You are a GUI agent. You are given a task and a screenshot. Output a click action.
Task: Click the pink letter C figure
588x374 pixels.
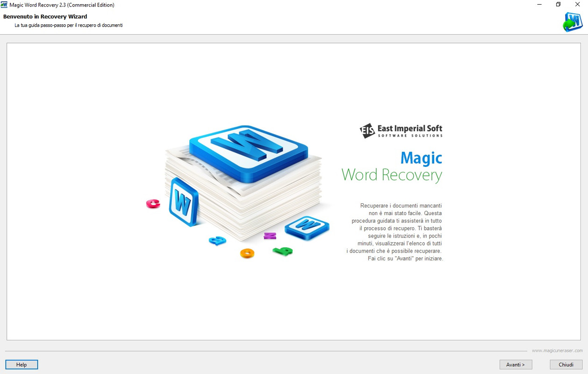click(x=153, y=203)
